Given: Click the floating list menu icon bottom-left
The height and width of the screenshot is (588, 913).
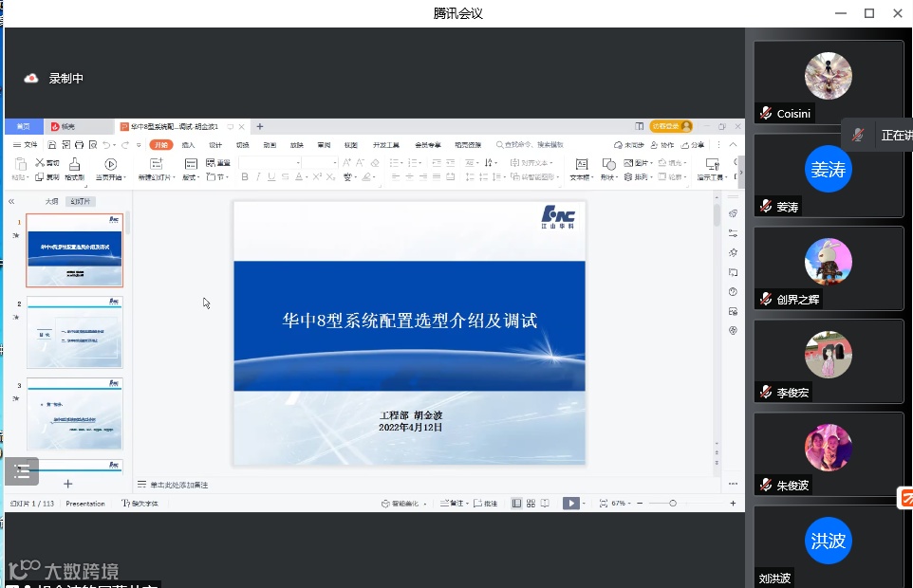Looking at the screenshot, I should (22, 471).
